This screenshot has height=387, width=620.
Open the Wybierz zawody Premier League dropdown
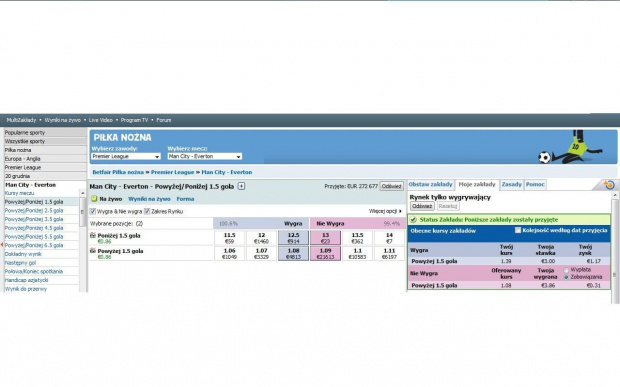click(x=126, y=157)
